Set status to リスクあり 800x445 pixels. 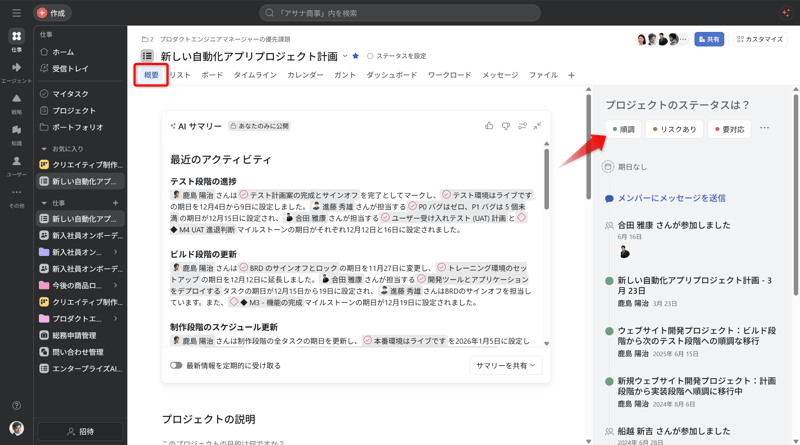[674, 129]
